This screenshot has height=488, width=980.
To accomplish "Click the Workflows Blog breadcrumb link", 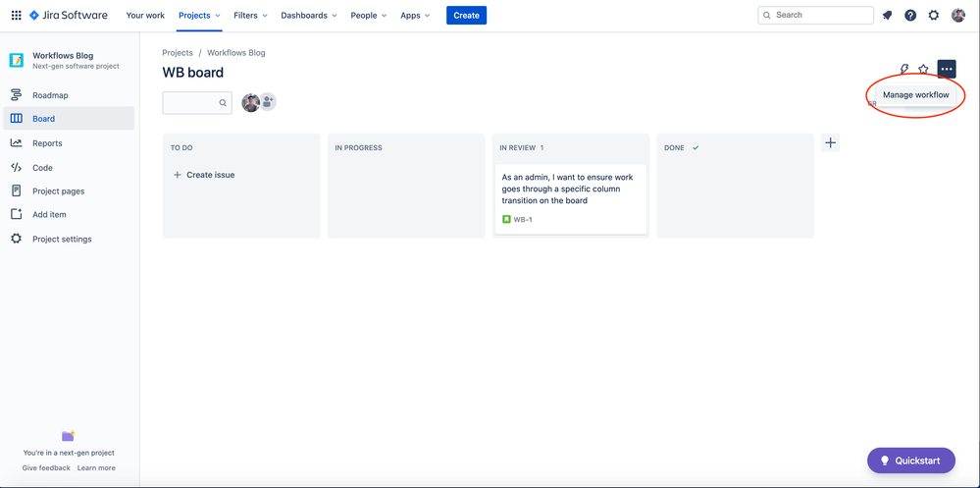I will [x=236, y=53].
